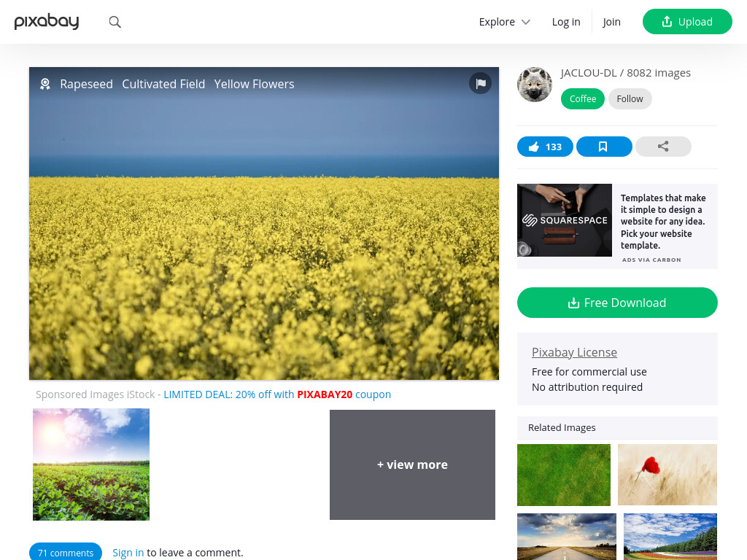Click Sign in to comment

(128, 553)
